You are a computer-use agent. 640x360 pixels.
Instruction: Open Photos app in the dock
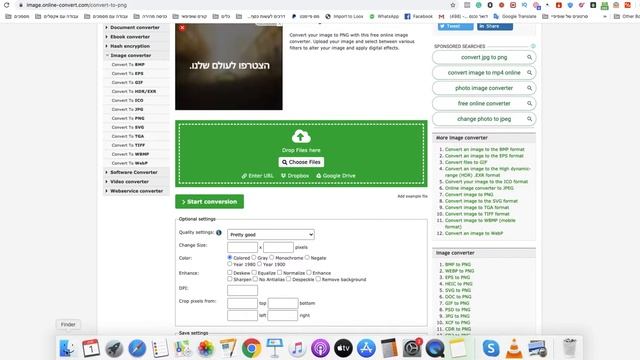point(206,348)
